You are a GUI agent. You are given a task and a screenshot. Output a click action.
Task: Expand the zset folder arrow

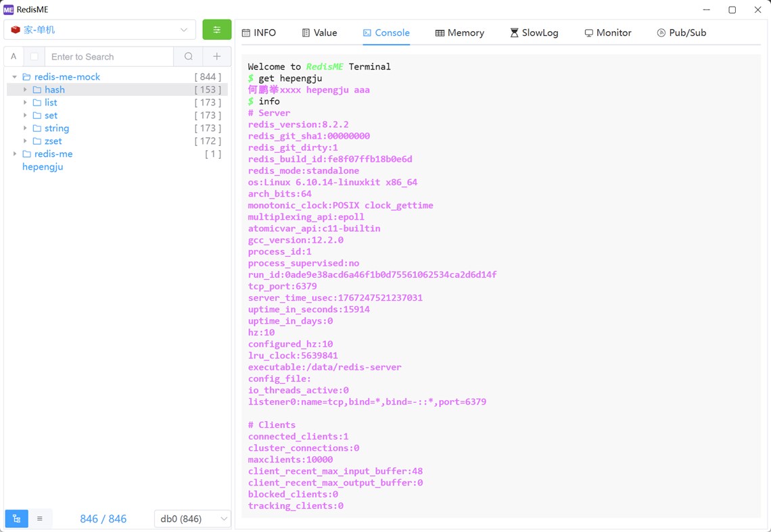pos(25,141)
